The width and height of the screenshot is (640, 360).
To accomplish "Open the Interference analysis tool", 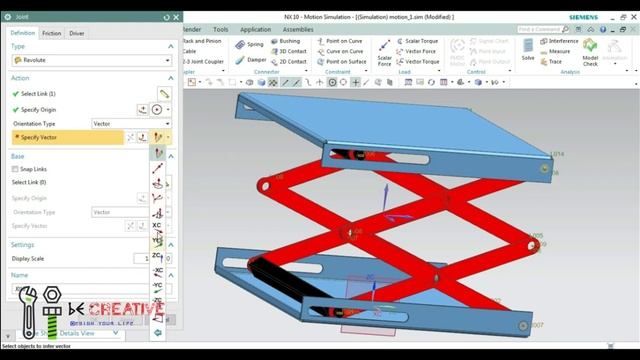I will pyautogui.click(x=559, y=41).
